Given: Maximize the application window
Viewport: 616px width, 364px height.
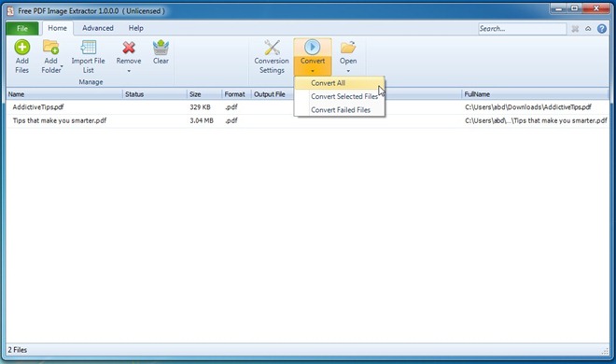Looking at the screenshot, I should point(574,8).
